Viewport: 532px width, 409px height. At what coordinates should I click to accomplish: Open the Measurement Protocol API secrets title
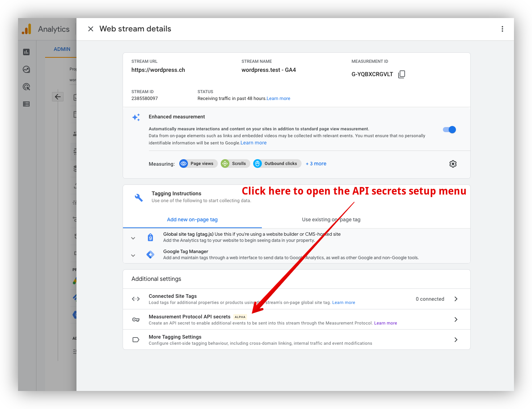click(x=189, y=317)
